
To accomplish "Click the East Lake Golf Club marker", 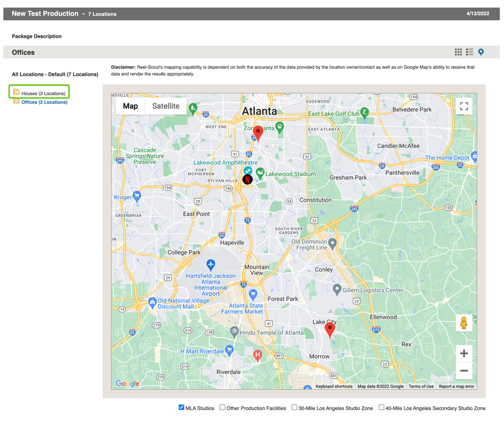I will pos(364,113).
